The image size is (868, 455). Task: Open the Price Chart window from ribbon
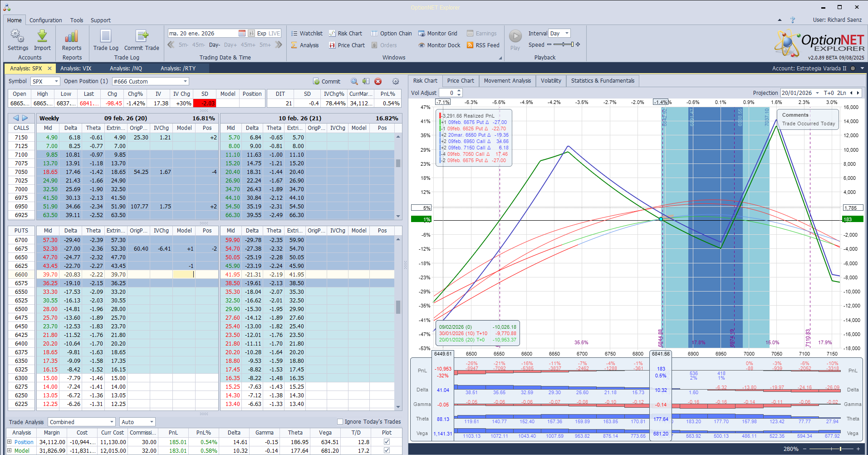click(347, 45)
